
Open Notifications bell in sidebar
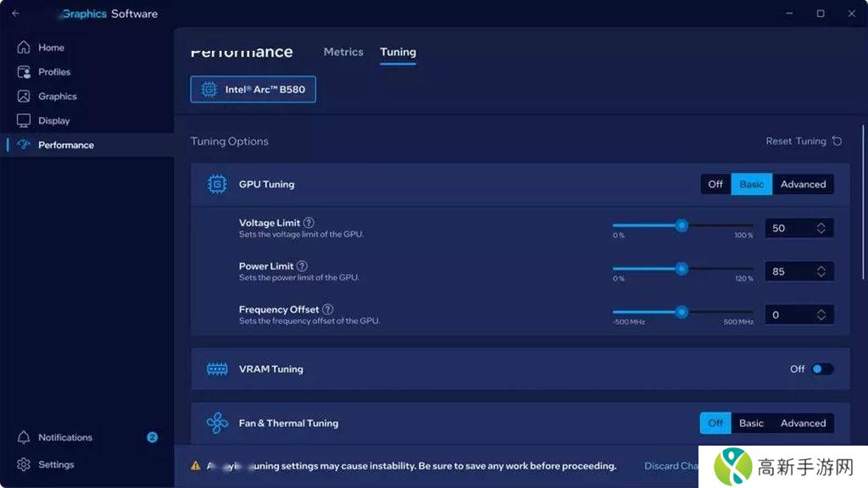tap(24, 437)
